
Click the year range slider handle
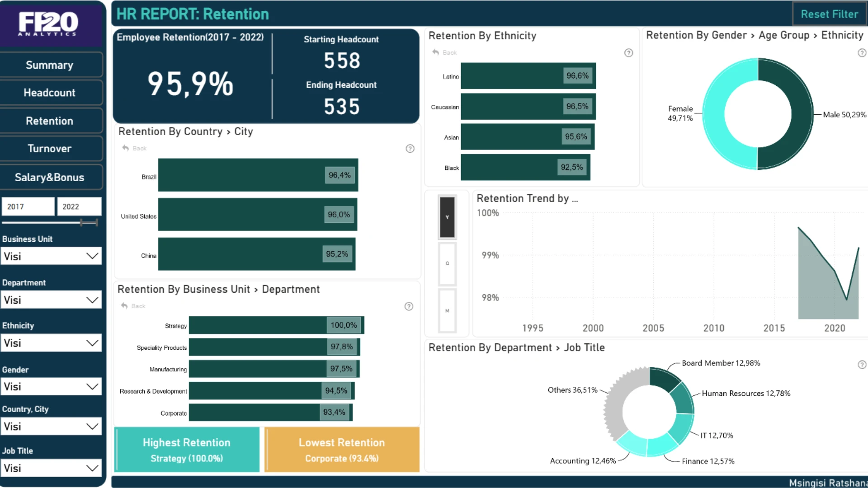(x=81, y=222)
